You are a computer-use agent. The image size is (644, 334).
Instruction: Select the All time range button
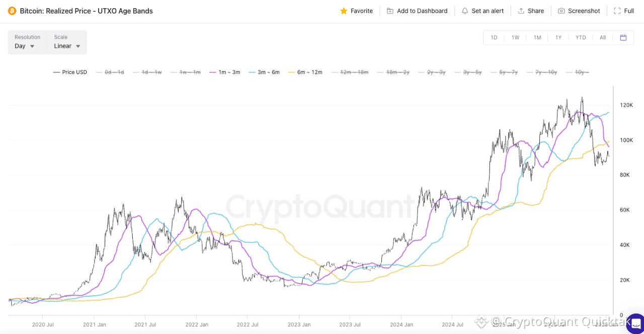pyautogui.click(x=603, y=37)
